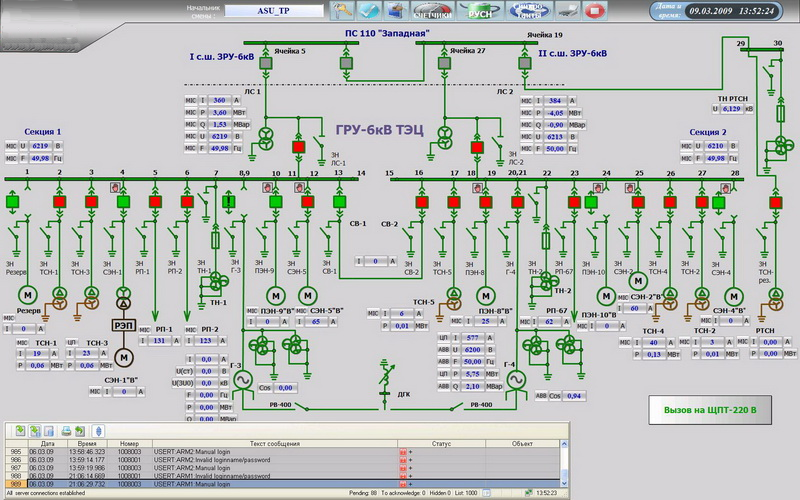
Task: Select grey switch of Ячейка 5
Action: pyautogui.click(x=266, y=63)
